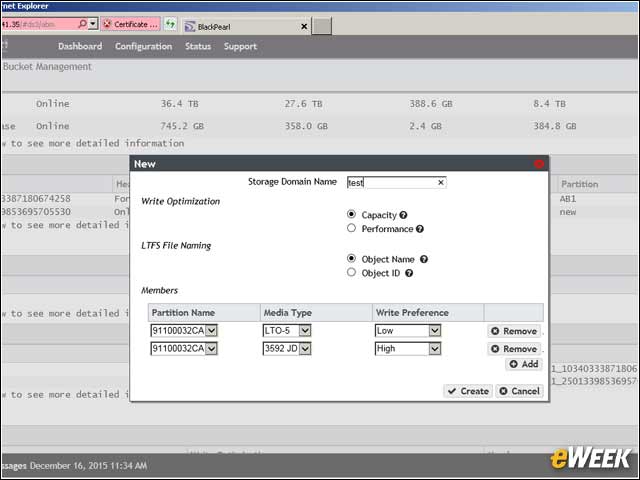Select Object Name file naming
640x480 pixels.
pyautogui.click(x=351, y=258)
